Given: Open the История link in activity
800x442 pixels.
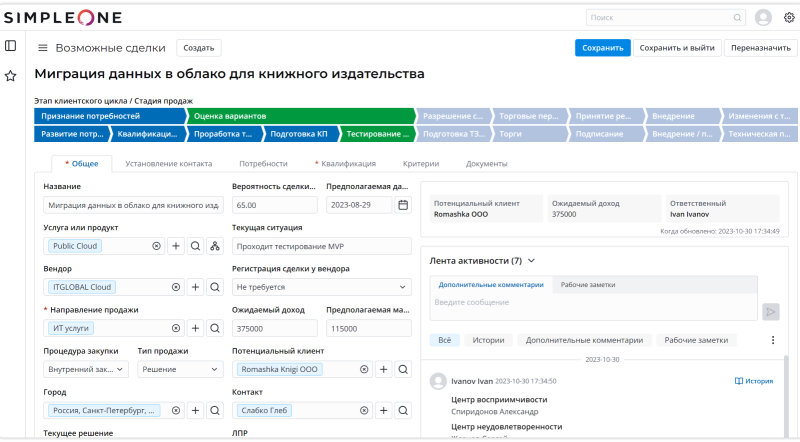Looking at the screenshot, I should pyautogui.click(x=754, y=381).
